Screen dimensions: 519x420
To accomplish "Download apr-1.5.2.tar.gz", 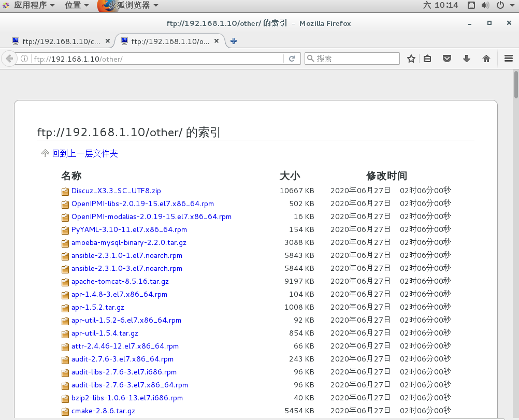I will 98,307.
